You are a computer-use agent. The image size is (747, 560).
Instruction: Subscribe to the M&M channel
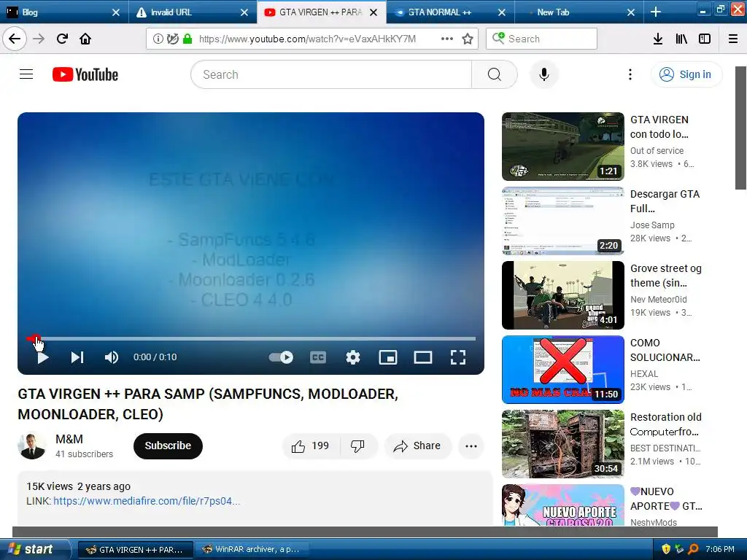click(168, 446)
